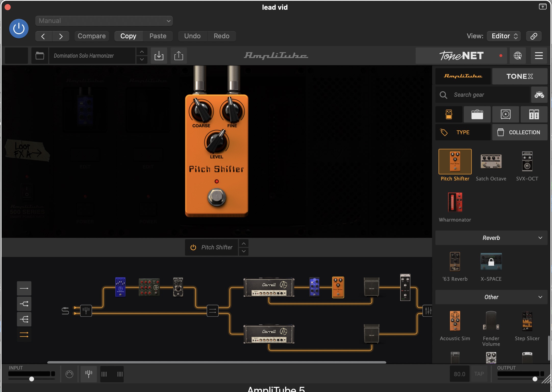Click the TAP tempo button
552x392 pixels.
479,374
